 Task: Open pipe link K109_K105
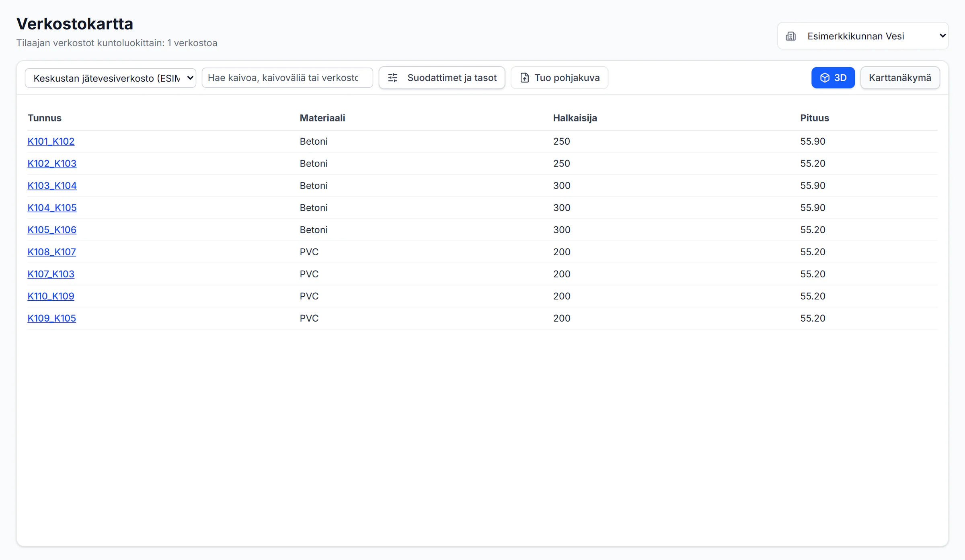51,318
